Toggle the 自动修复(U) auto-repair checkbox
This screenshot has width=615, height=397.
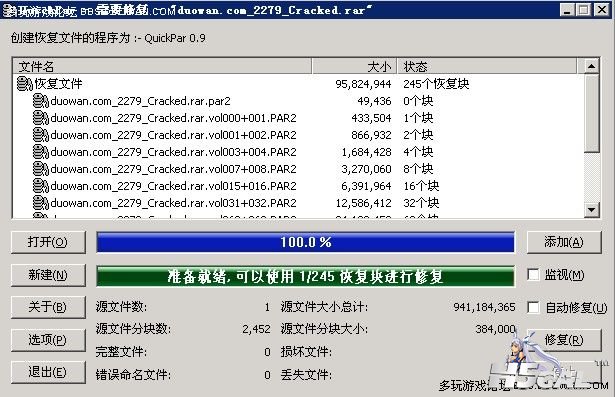[533, 307]
